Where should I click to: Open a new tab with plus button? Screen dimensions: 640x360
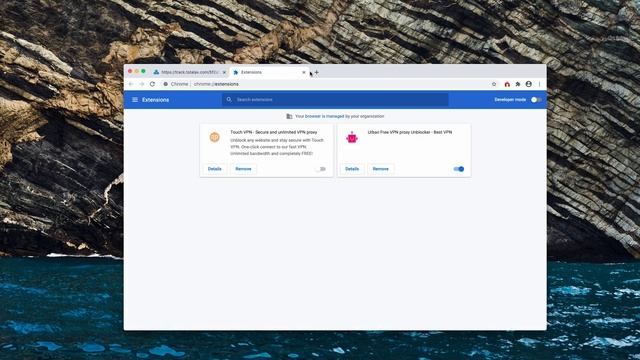pyautogui.click(x=317, y=72)
